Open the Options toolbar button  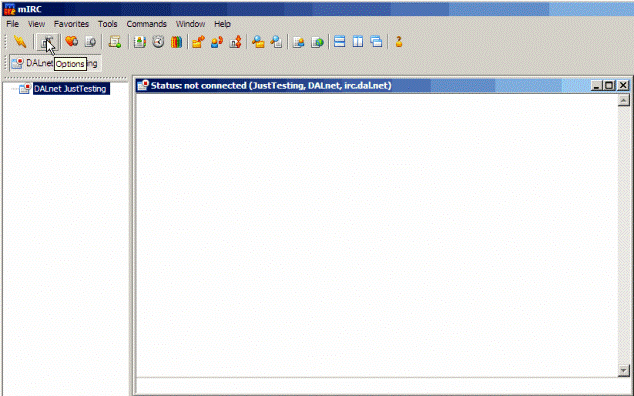coord(47,42)
